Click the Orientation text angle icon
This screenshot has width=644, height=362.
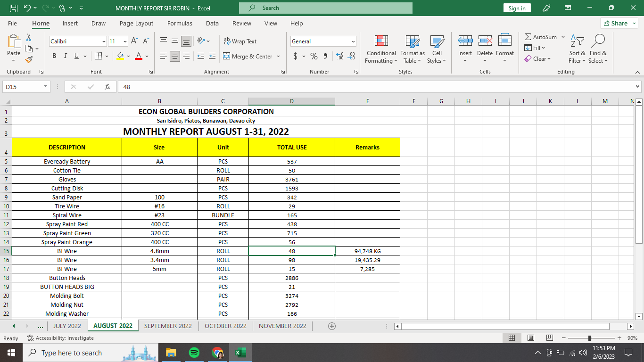click(201, 41)
